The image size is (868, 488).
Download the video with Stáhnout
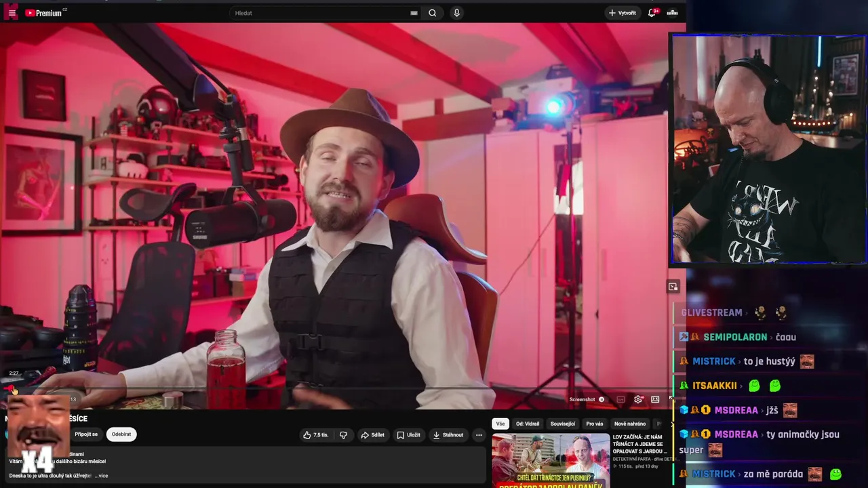(448, 435)
